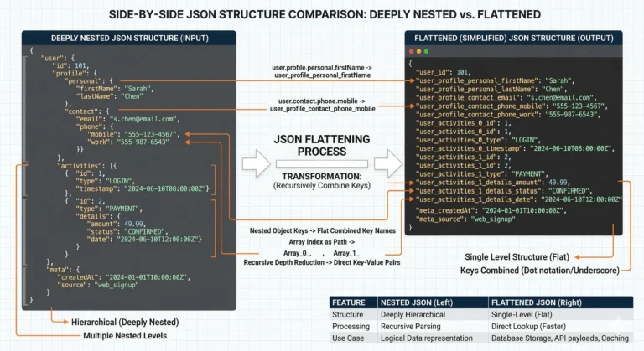Select the "type": "LOGIN" line
The height and width of the screenshot is (351, 644).
[105, 181]
